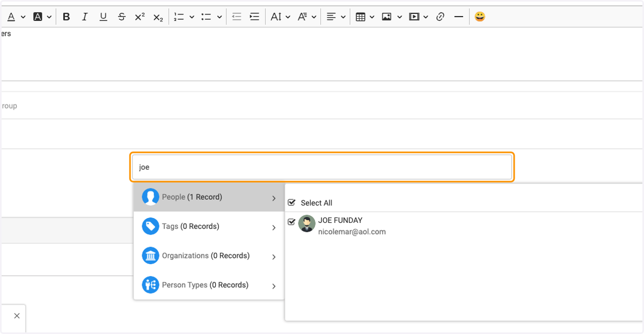Screen dimensions: 644x334
Task: Click the recipient search field containing joe
Action: point(322,167)
